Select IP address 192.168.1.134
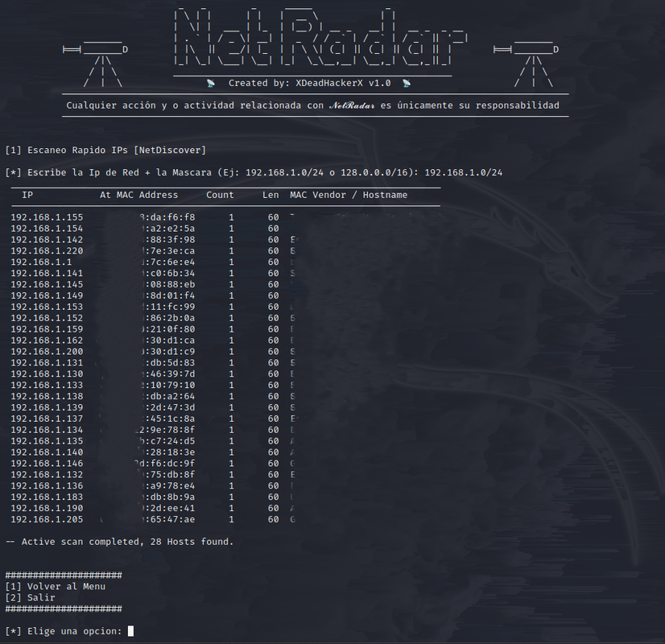The width and height of the screenshot is (665, 644). [x=47, y=430]
